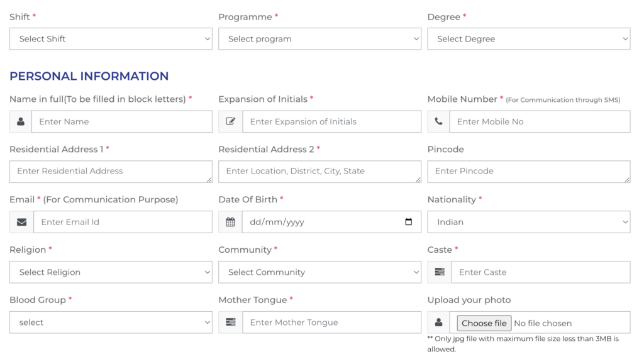Click the calendar icon beside Date Of Birth
Screen dimensions: 644x364
[x=230, y=222]
